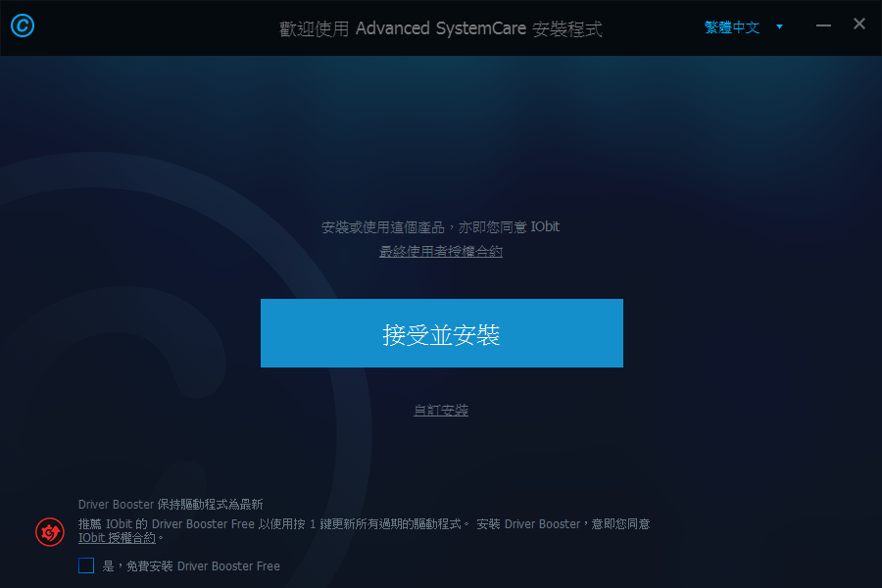Enable the Driver Booster Free checkbox

86,565
